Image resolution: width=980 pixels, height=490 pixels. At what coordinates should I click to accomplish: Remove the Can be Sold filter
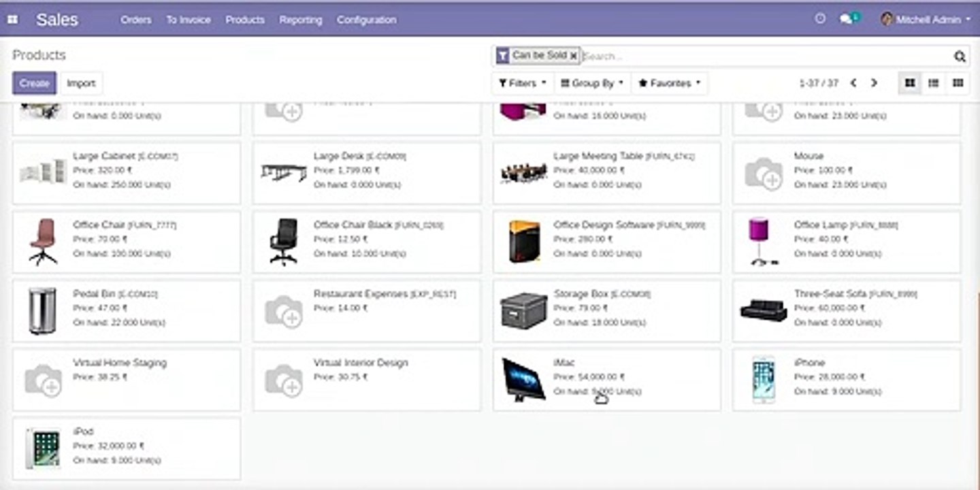[574, 56]
